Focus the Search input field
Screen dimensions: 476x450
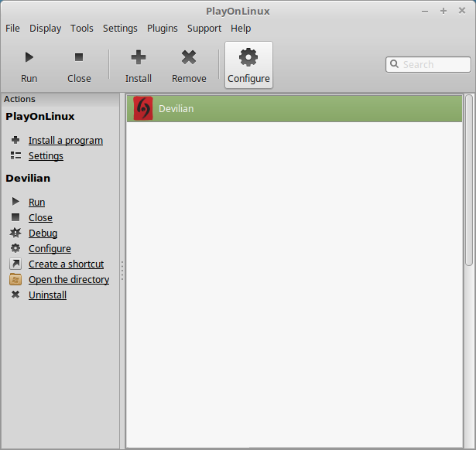428,64
